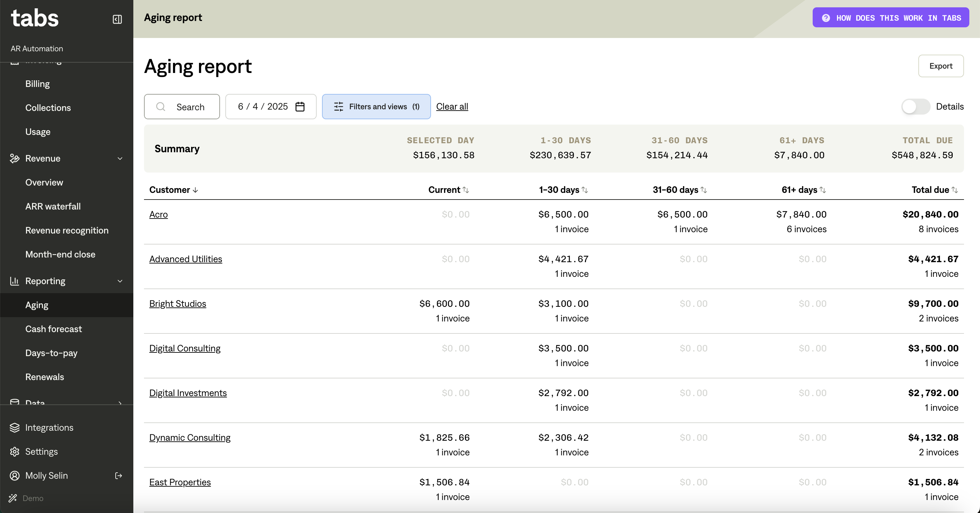This screenshot has height=513, width=980.
Task: Click the help question mark icon
Action: pyautogui.click(x=826, y=18)
